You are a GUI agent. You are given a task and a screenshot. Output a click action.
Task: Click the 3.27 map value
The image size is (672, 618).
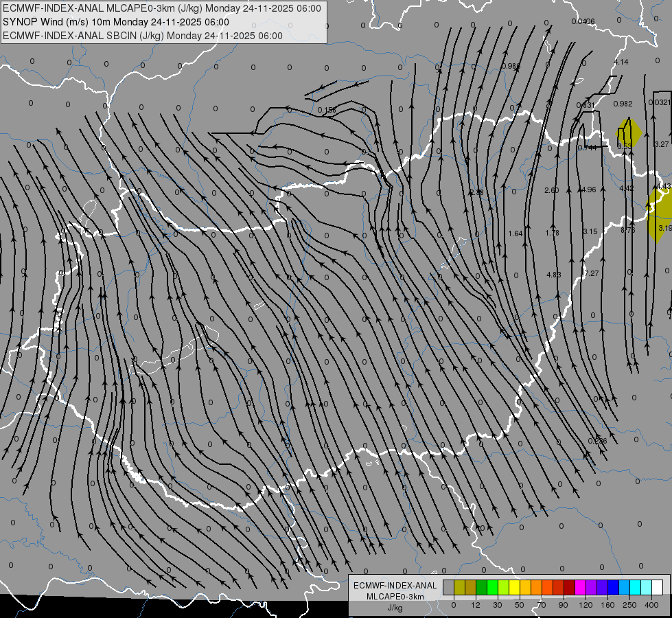tap(661, 144)
